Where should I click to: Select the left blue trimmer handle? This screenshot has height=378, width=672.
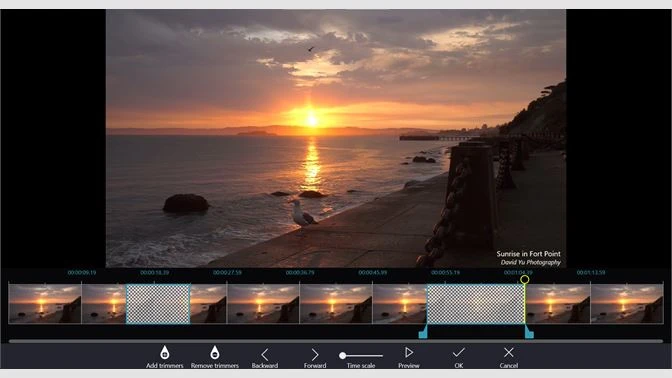[423, 332]
